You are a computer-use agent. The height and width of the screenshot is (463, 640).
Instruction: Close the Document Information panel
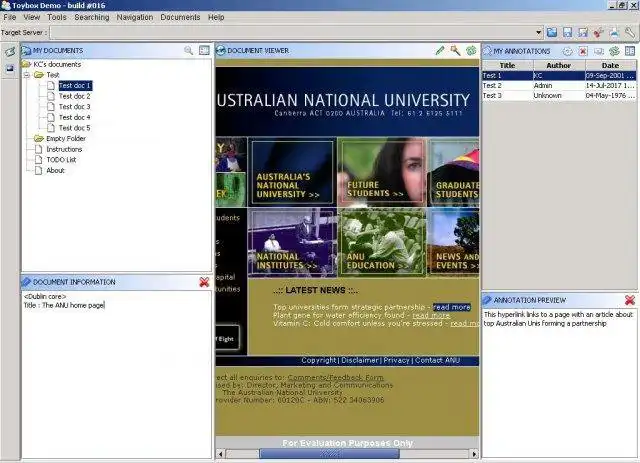204,282
